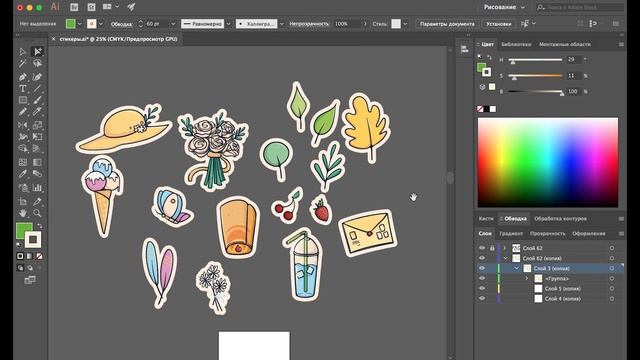Click the Непрозрачность label link
640x360 pixels.
point(309,24)
